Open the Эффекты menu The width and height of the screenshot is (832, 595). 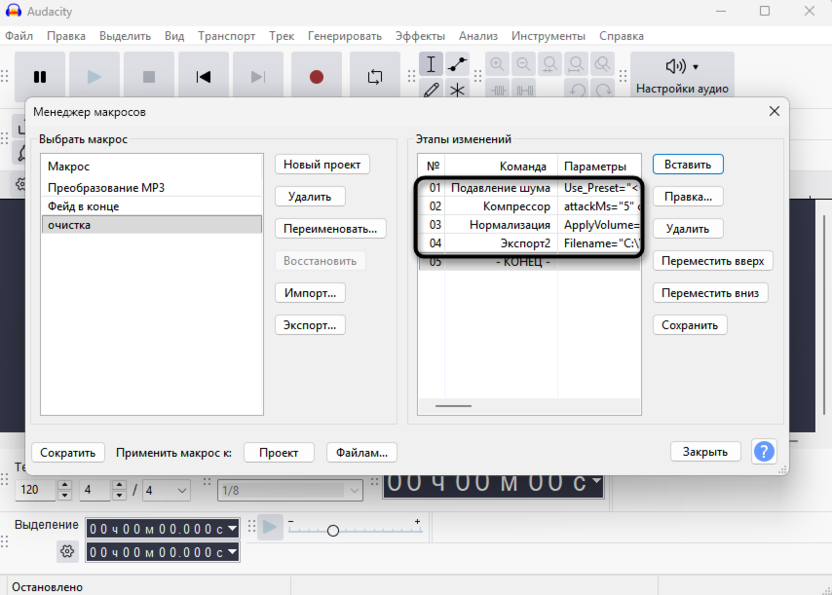click(x=420, y=36)
